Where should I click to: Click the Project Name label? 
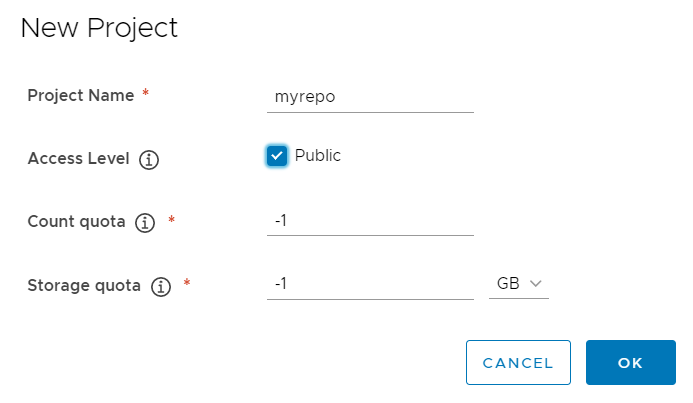(81, 96)
